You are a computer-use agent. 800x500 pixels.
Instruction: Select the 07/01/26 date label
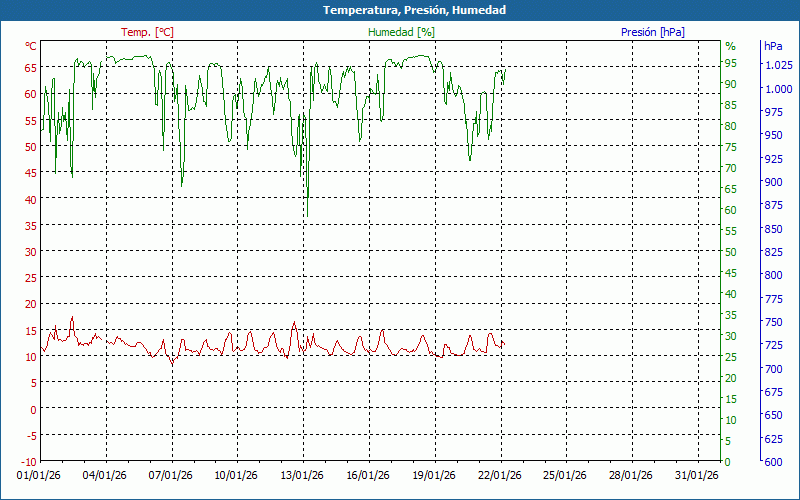(x=171, y=476)
